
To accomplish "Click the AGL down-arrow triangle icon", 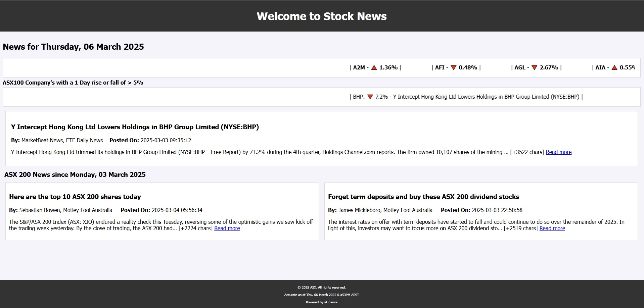I will (x=534, y=68).
